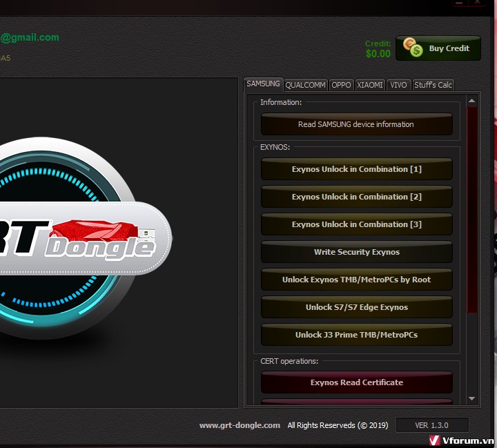Click the Buy Credit button label

[x=449, y=48]
